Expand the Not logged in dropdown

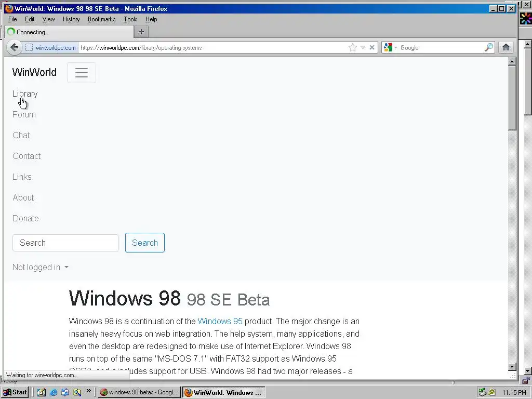point(41,268)
